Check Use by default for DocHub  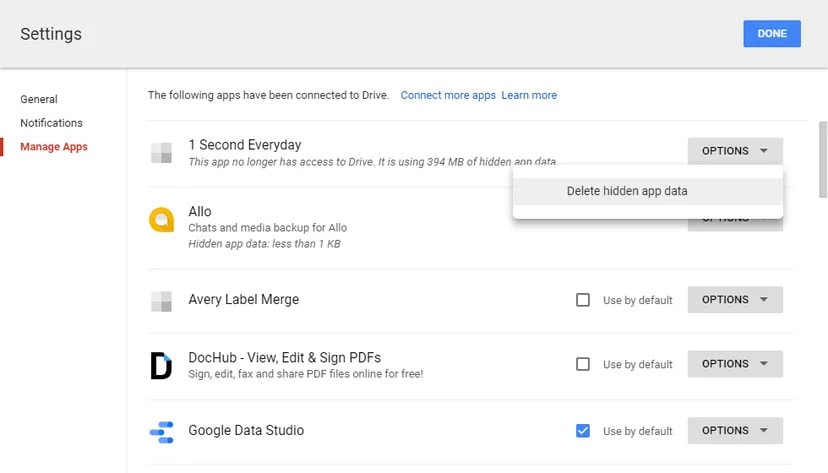point(583,365)
